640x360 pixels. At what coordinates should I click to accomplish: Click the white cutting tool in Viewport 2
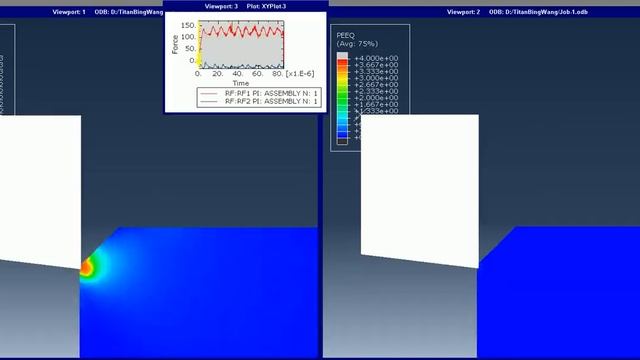(x=420, y=190)
